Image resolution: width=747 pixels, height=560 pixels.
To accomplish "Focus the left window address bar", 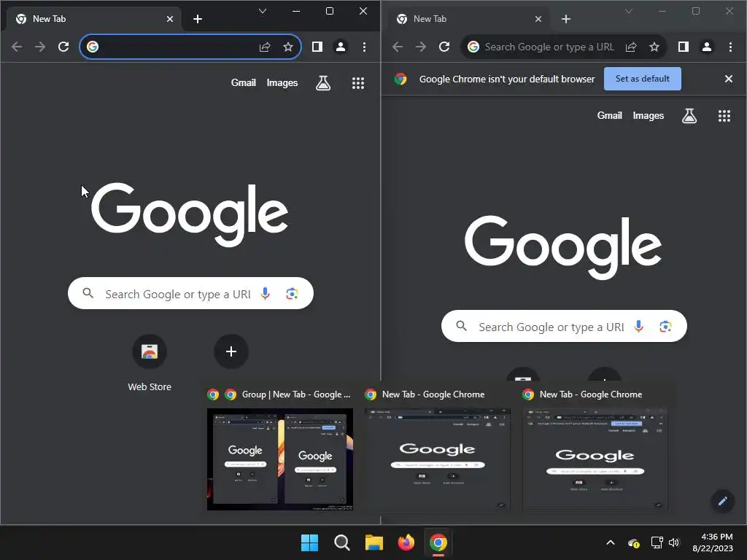I will (x=190, y=47).
